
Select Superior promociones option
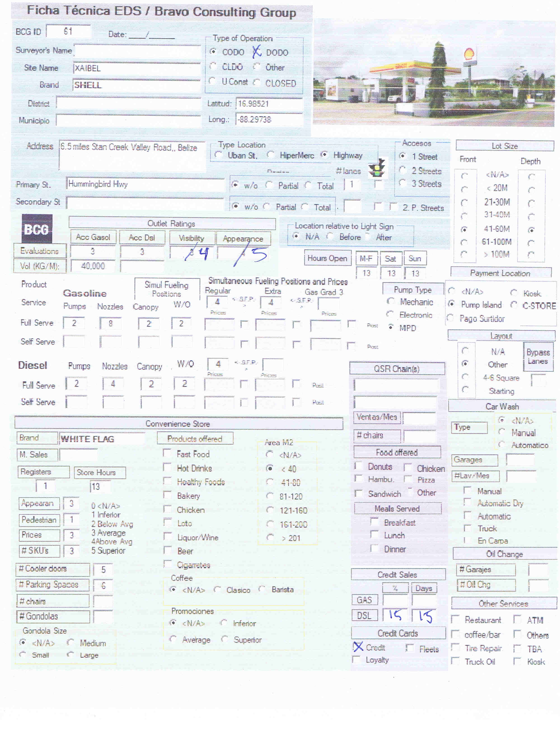coord(225,639)
